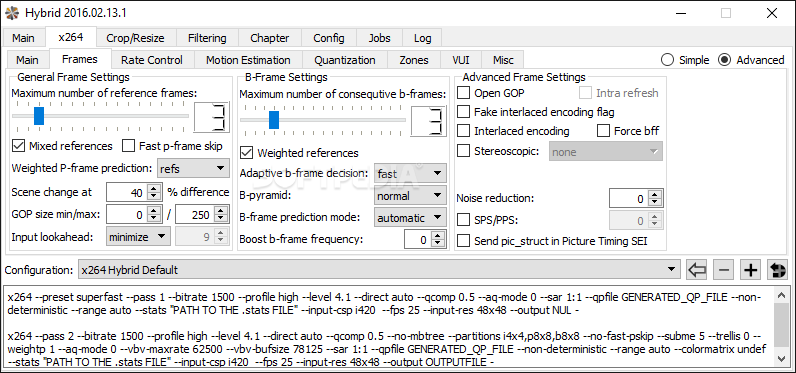This screenshot has width=796, height=373.
Task: Increase Scene change value with up arrow
Action: pos(153,188)
